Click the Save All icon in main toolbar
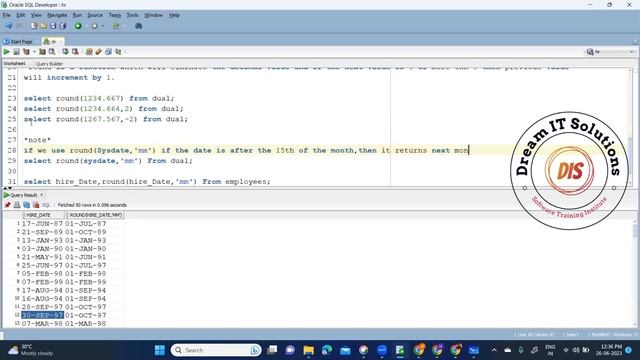 62,26
